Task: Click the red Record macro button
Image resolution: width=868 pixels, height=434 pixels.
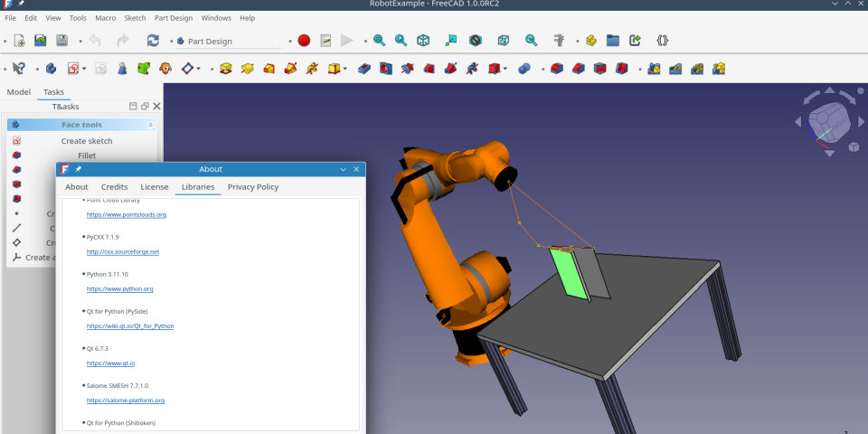Action: [x=304, y=41]
